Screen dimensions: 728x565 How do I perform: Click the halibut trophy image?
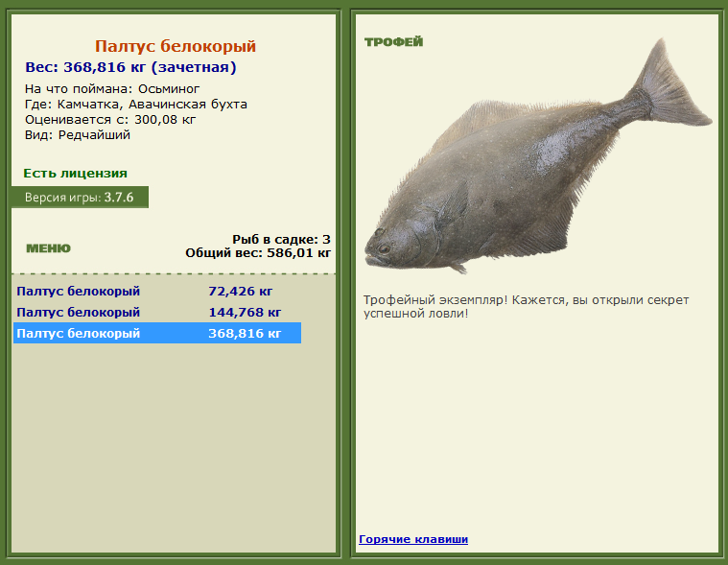click(x=538, y=156)
